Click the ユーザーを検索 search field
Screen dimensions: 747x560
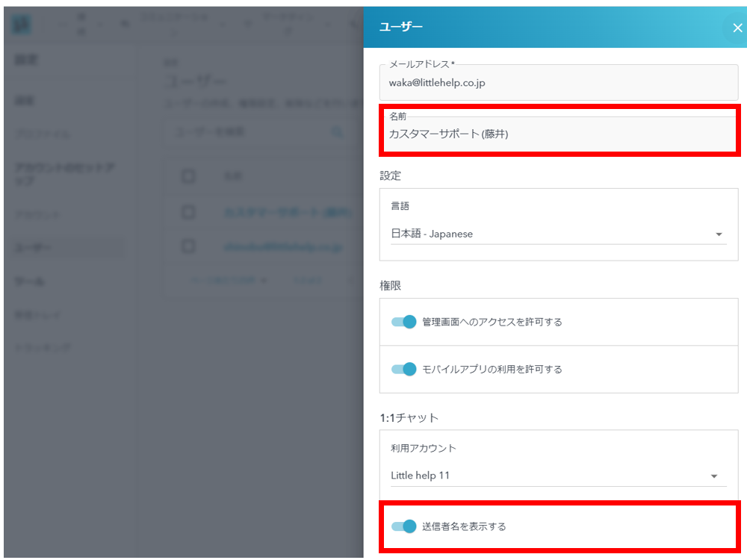point(247,132)
